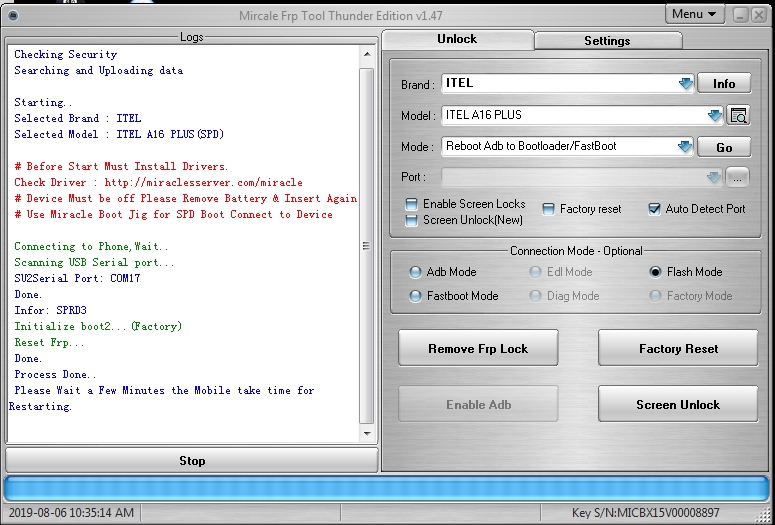The image size is (775, 525).
Task: Click the window resize grip icon
Action: [x=766, y=516]
